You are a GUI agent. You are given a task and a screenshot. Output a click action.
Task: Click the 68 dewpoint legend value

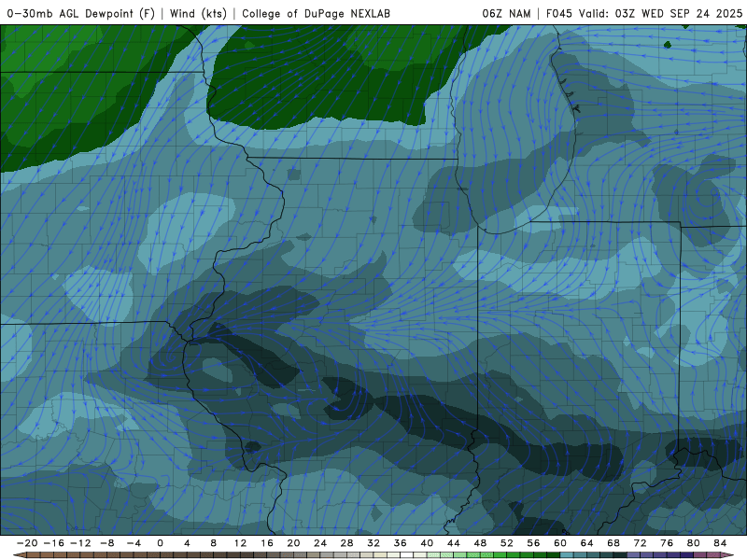613,543
